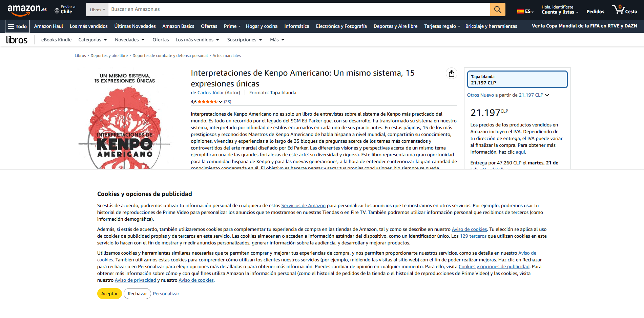
Task: Open Aviso de privacidad link
Action: pos(135,280)
